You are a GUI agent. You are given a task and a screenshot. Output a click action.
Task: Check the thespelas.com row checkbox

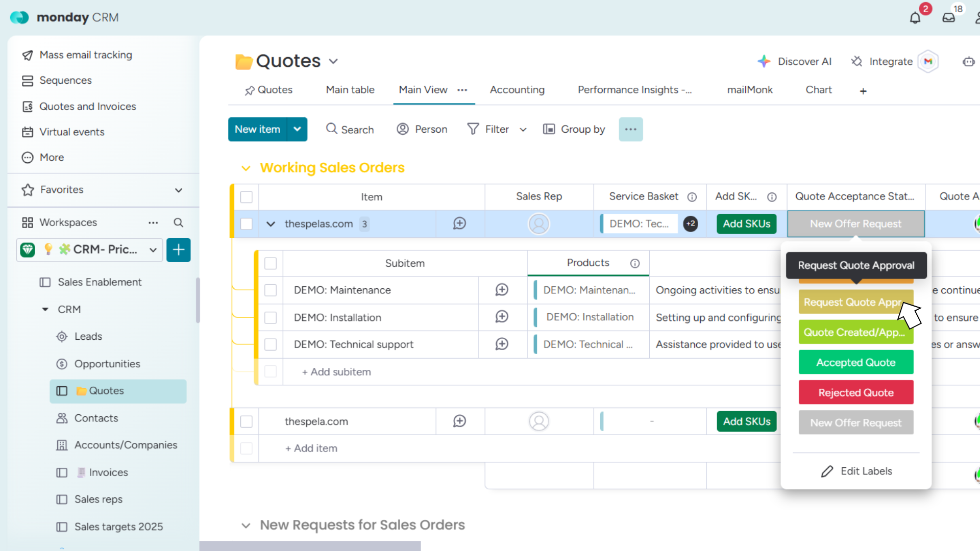click(247, 224)
